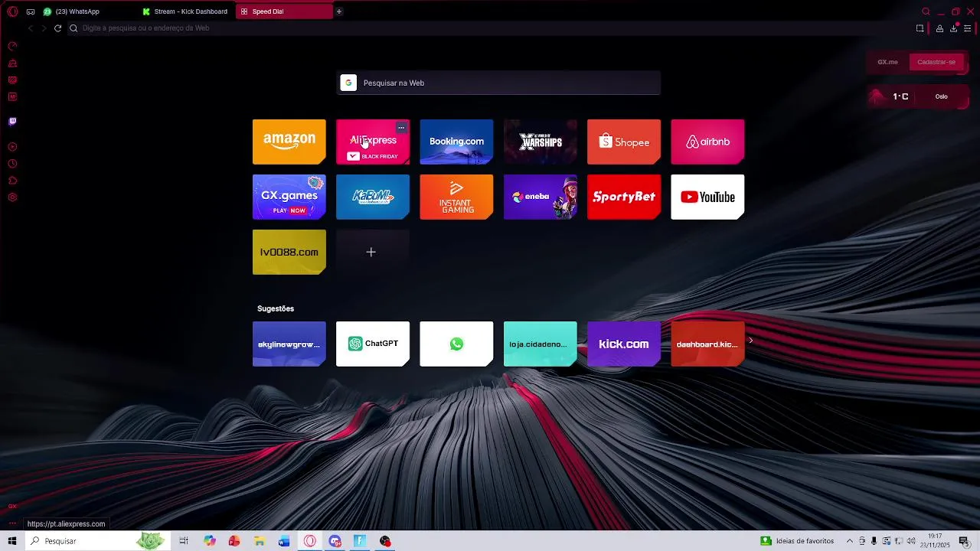Show hidden tray icons chevron
Screen dimensions: 980x551
coord(849,541)
